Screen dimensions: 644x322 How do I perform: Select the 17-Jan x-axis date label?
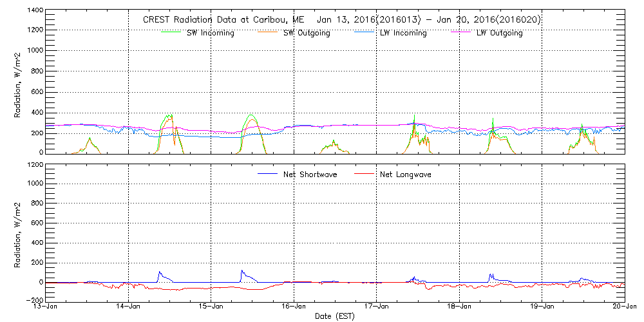pos(376,306)
